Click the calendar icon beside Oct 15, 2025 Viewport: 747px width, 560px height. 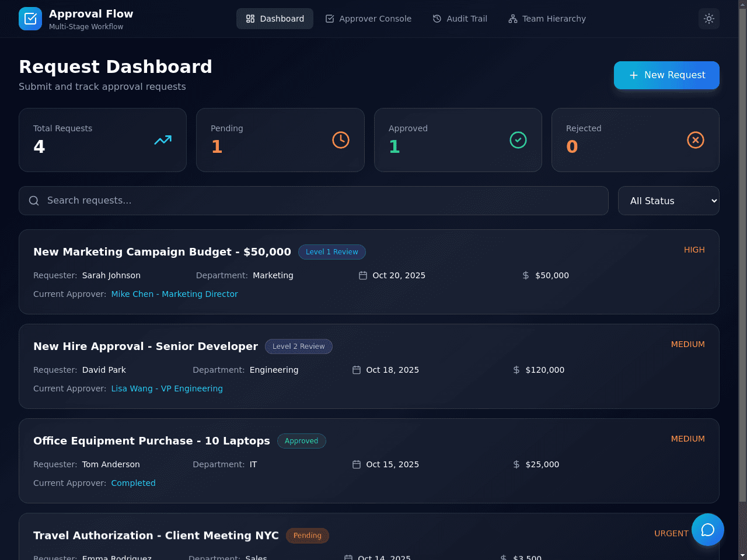[x=357, y=464]
